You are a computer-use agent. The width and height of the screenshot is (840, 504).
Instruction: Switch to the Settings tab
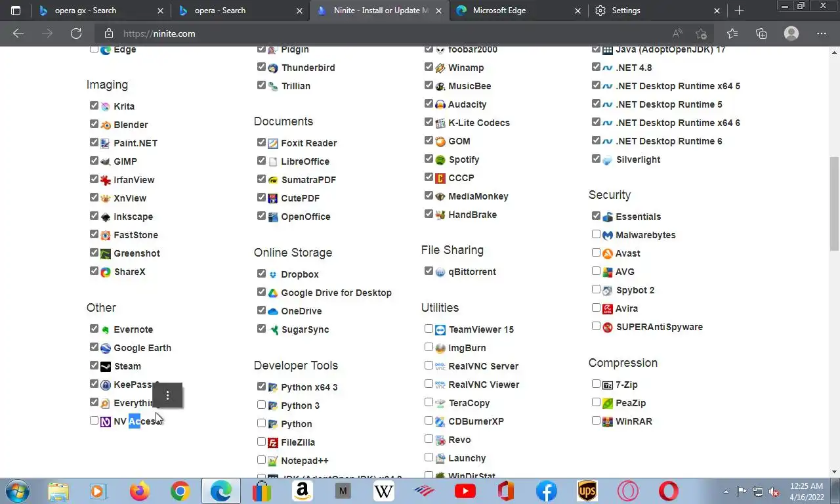[658, 10]
